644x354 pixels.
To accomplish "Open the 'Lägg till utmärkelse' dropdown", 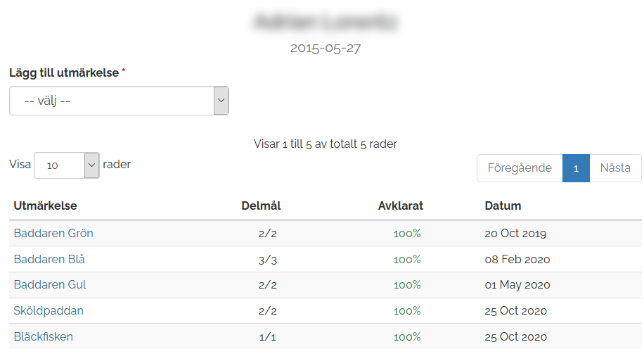I will pyautogui.click(x=119, y=101).
